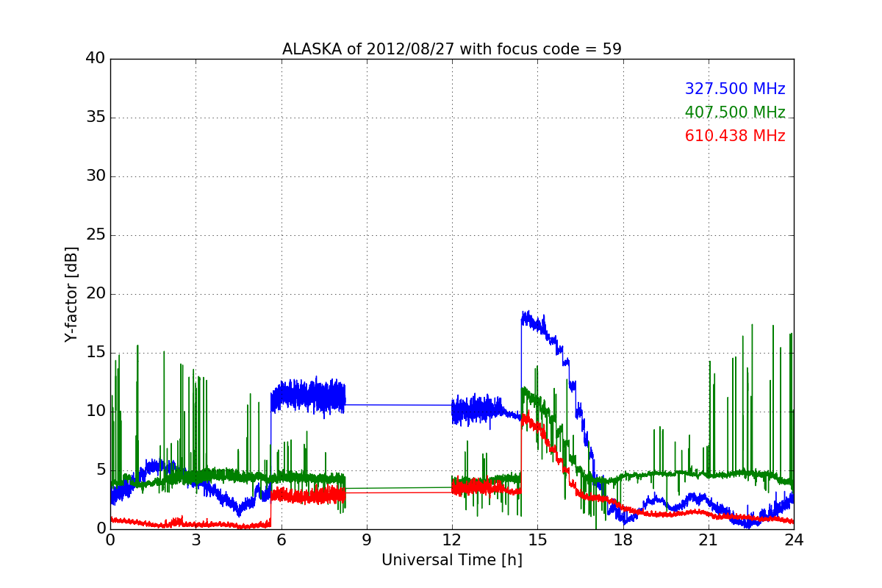Select the '327.500 MHz' legend label
This screenshot has width=882, height=588.
coord(735,89)
